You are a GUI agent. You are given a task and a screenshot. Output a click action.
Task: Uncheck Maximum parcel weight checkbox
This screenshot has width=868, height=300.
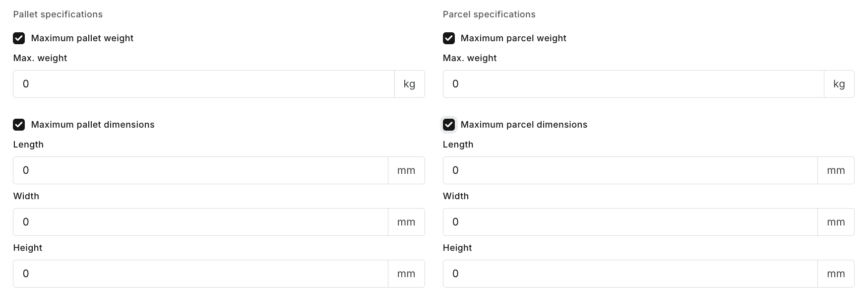448,38
